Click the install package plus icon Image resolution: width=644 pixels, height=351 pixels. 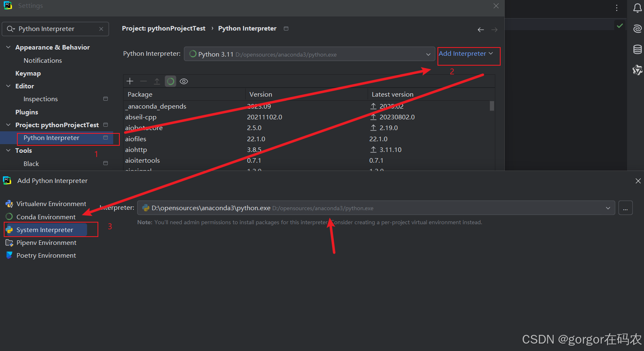point(130,81)
